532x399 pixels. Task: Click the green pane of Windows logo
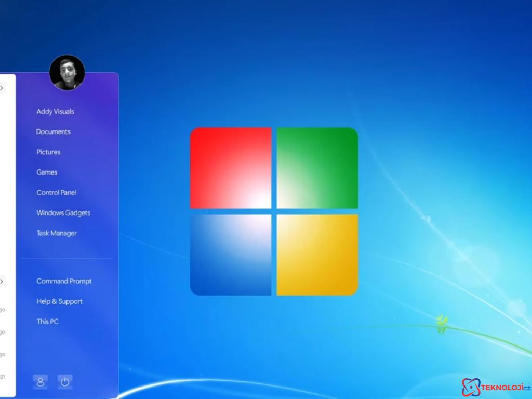[x=317, y=168]
